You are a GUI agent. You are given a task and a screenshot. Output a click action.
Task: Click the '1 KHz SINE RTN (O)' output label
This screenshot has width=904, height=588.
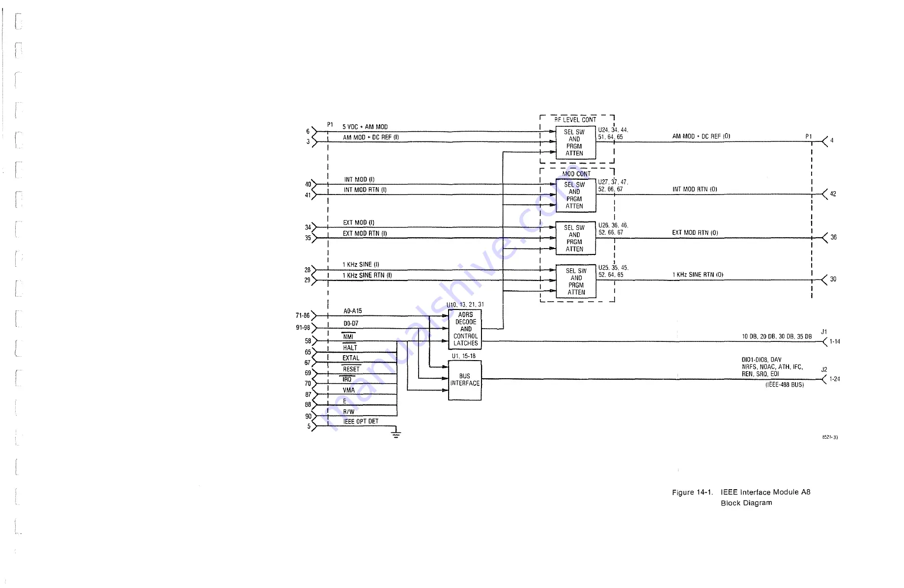pyautogui.click(x=698, y=275)
